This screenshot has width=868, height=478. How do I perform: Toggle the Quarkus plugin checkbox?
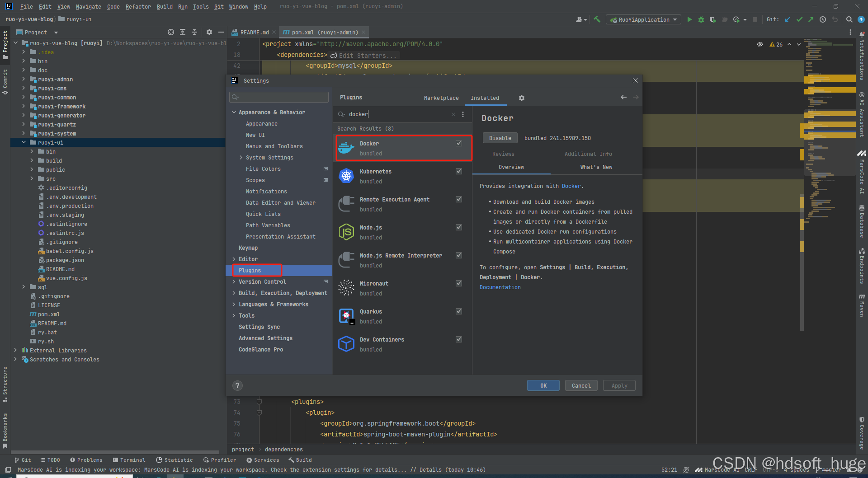click(x=459, y=311)
